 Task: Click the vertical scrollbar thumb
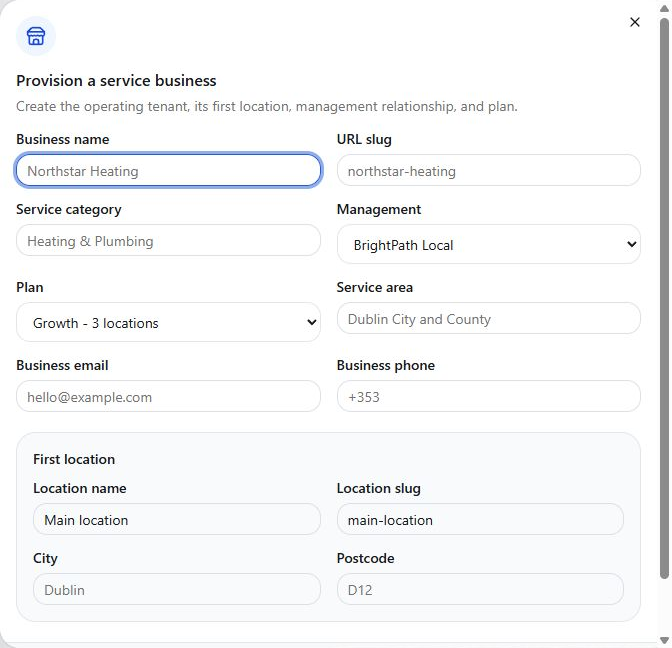coord(664,299)
